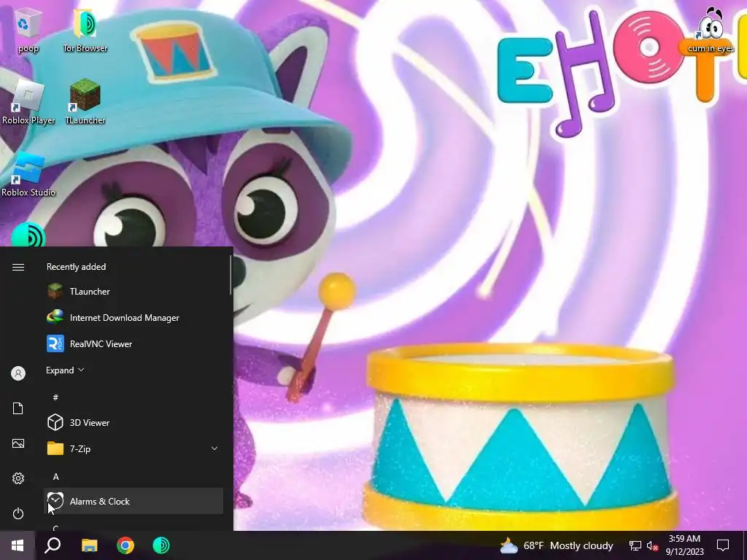Screen dimensions: 747x560
Task: Launch RealVNC Viewer from Start menu
Action: (x=133, y=344)
